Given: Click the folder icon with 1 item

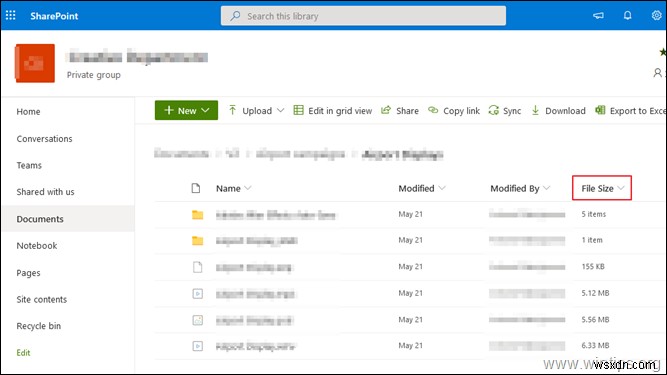Looking at the screenshot, I should 197,241.
